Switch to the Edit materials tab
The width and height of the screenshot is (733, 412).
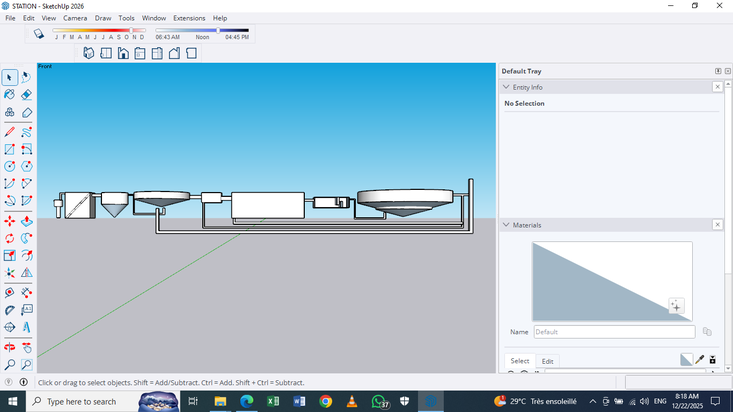pos(547,361)
